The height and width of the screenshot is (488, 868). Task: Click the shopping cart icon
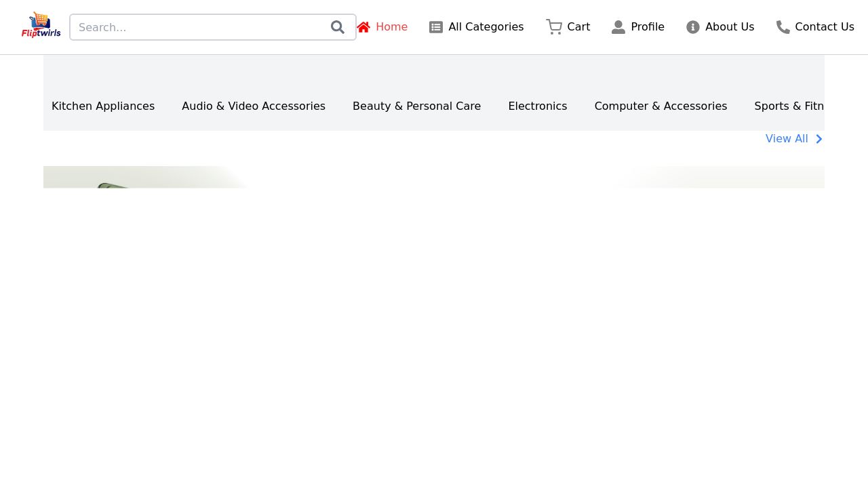coord(554,27)
